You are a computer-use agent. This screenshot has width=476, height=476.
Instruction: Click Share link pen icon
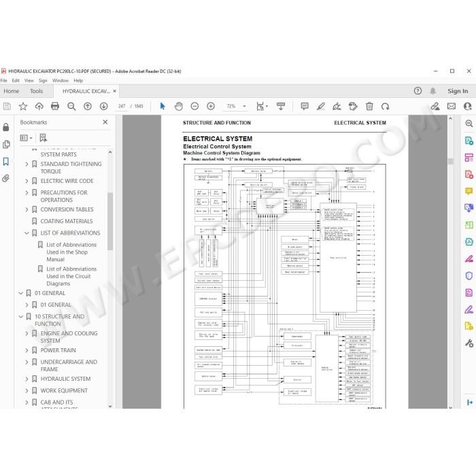(435, 106)
